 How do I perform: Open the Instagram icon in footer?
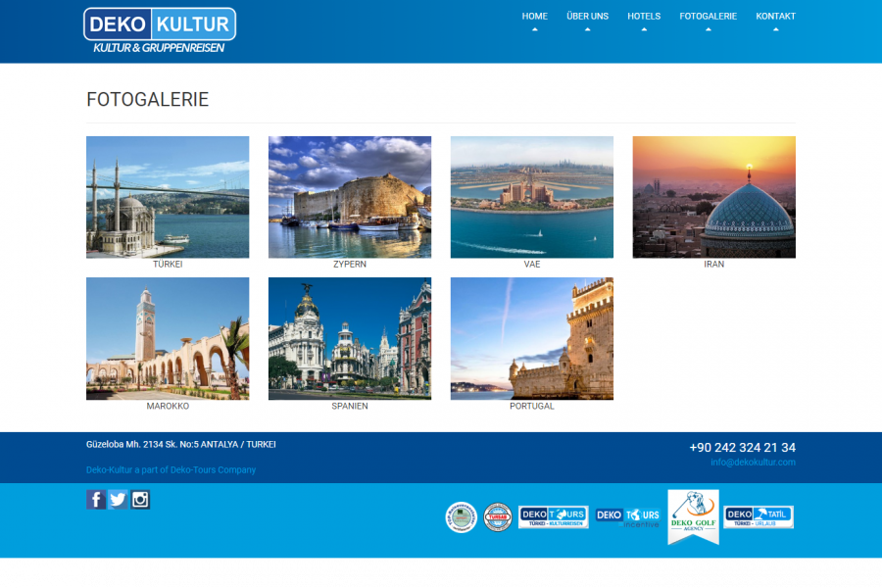click(140, 500)
